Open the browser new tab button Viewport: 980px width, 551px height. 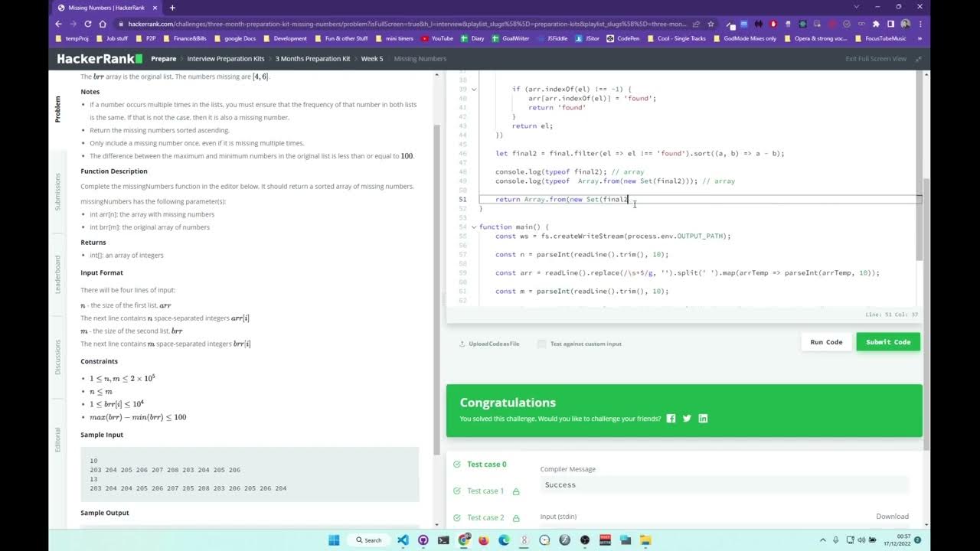pos(172,8)
